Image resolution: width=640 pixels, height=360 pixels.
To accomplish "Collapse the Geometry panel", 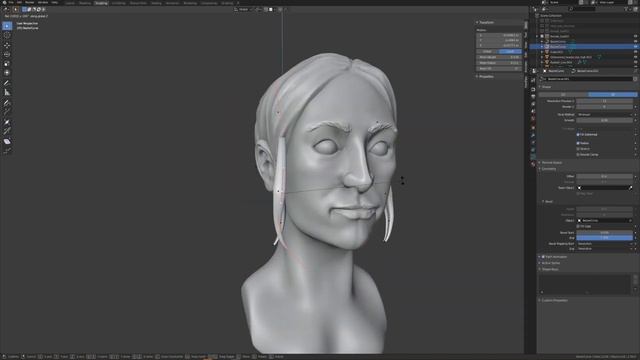I will tap(548, 169).
